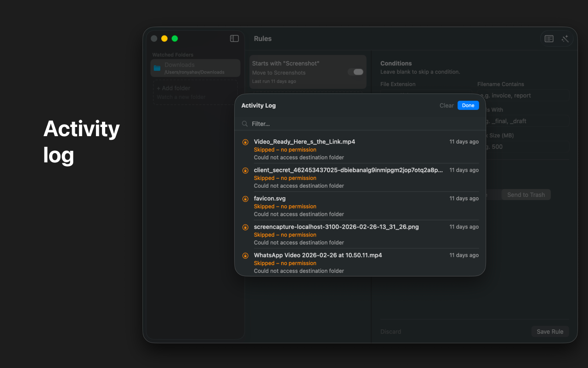Clear the activity log
Screen dimensions: 588x368
[x=447, y=105]
